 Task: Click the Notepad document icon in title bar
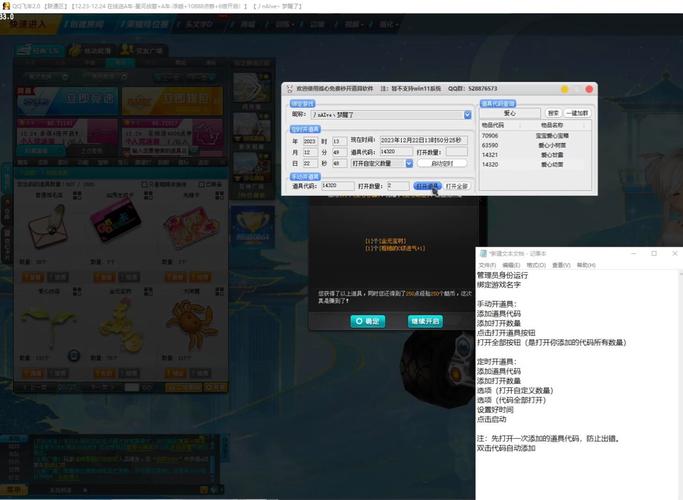483,253
